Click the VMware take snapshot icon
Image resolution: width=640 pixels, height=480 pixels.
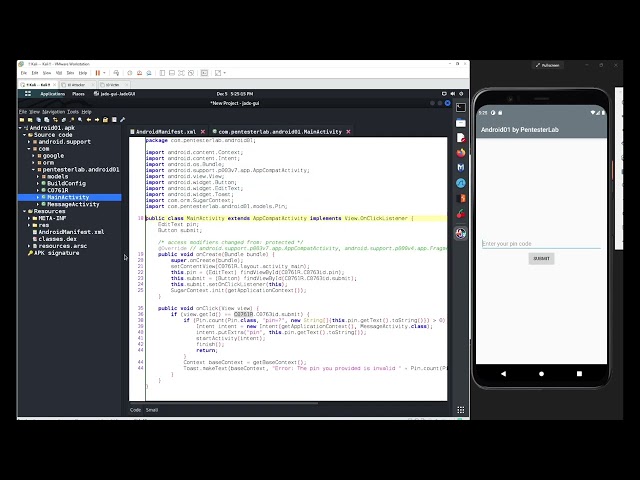pos(130,73)
